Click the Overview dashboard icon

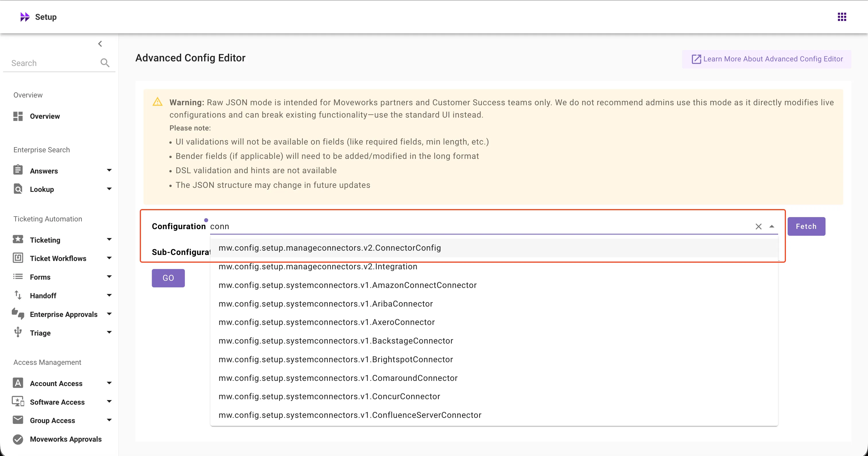(18, 116)
